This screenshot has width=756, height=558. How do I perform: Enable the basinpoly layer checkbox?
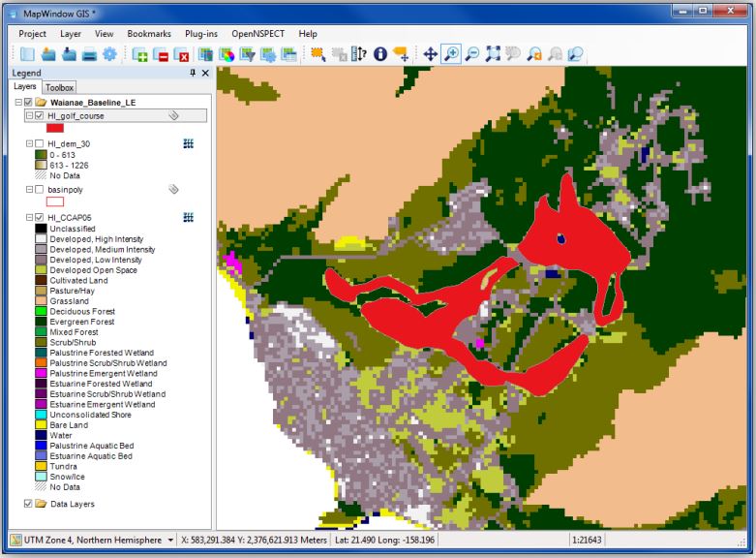coord(39,190)
